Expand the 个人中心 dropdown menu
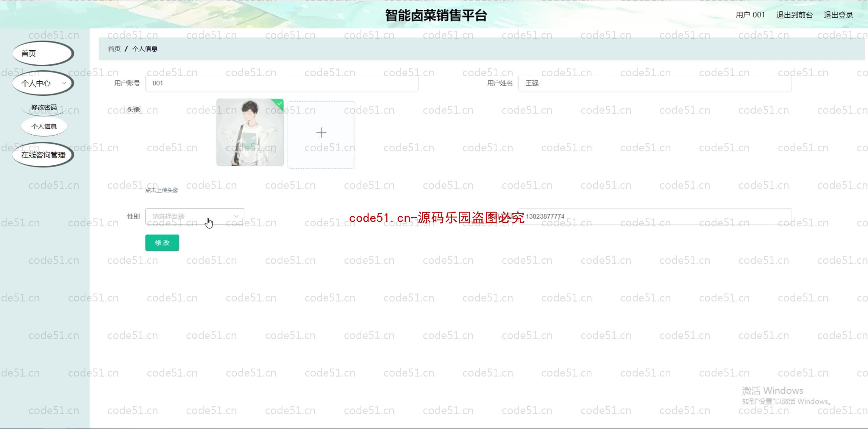 (42, 83)
